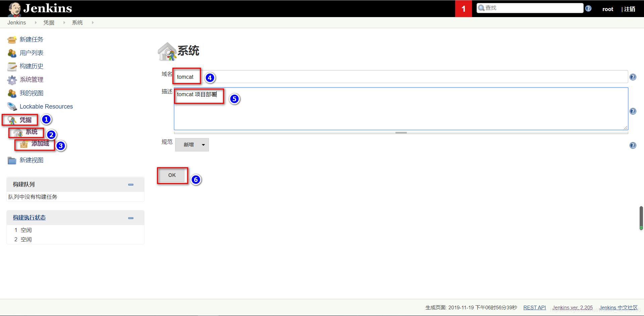This screenshot has height=316, width=644.
Task: Expand the 系统 breadcrumb arrow
Action: (93, 22)
